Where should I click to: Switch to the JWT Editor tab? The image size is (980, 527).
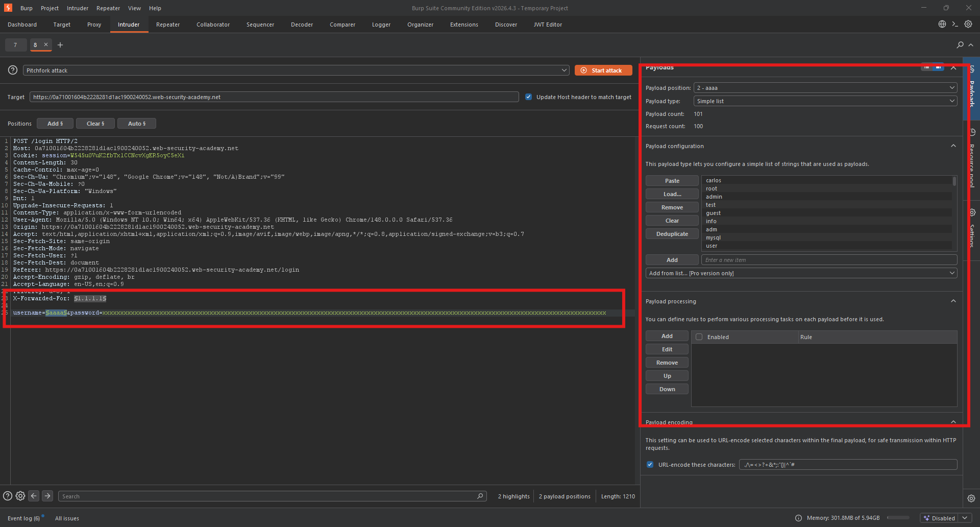(548, 25)
